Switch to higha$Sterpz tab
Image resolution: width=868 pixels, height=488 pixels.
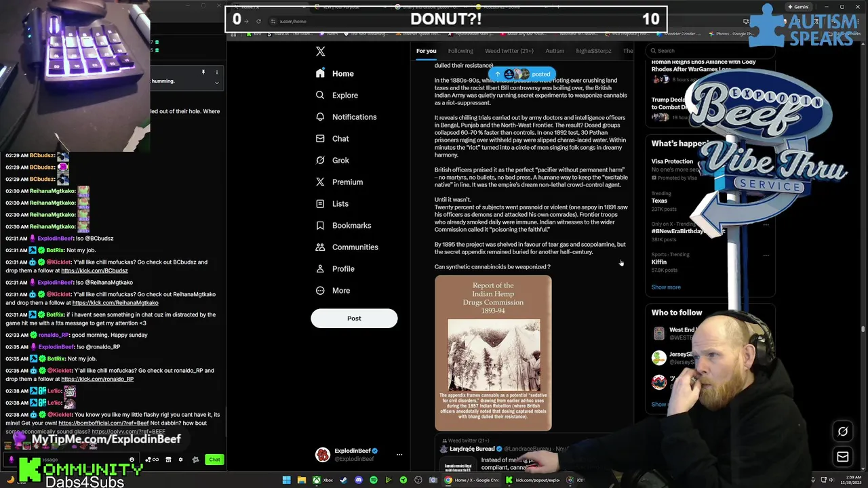click(593, 51)
